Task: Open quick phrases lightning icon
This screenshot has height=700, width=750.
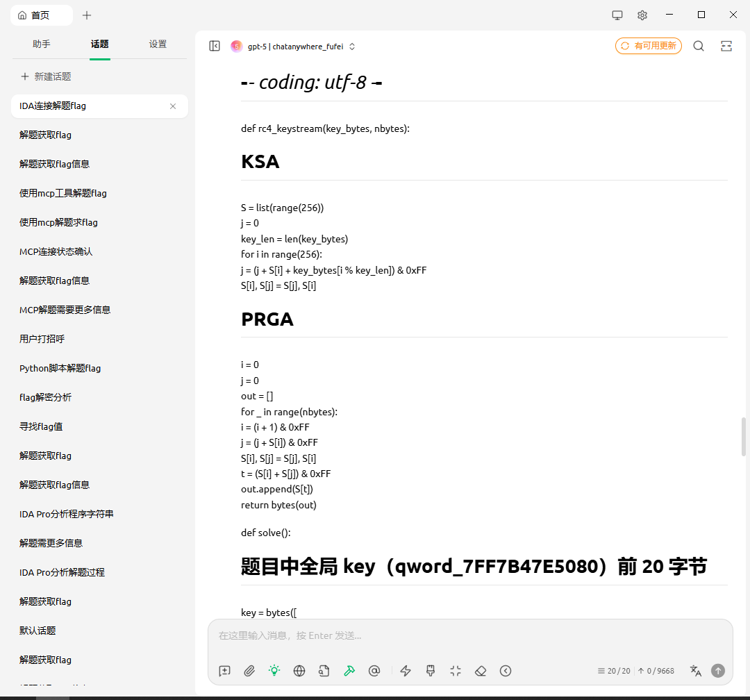Action: coord(406,671)
